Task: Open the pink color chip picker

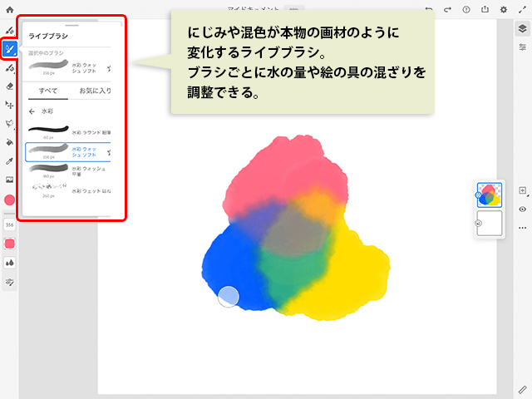Action: tap(9, 200)
